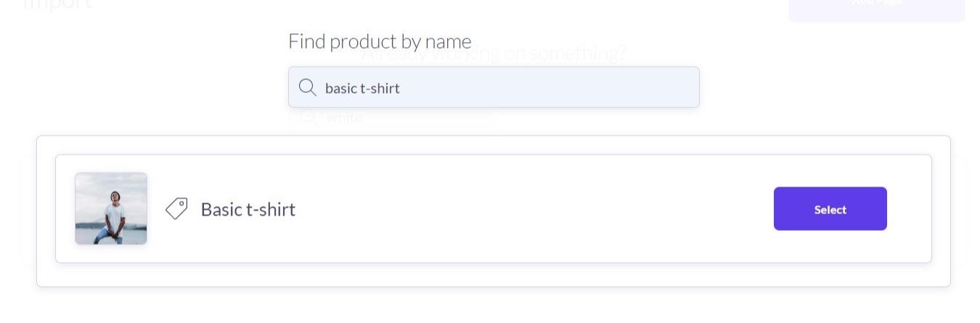Focus the 'basic t-shirt' search input field
980x323 pixels.
coord(494,87)
